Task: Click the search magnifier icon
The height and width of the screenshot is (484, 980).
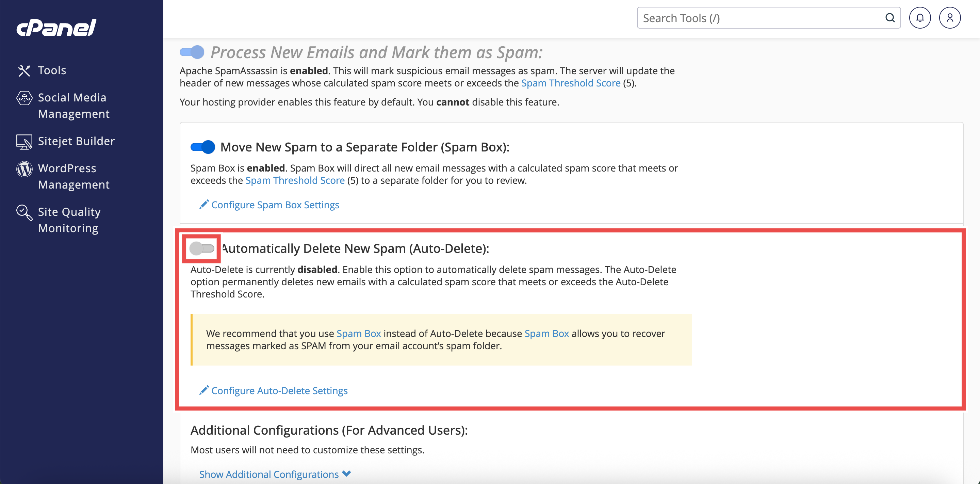Action: [x=890, y=18]
